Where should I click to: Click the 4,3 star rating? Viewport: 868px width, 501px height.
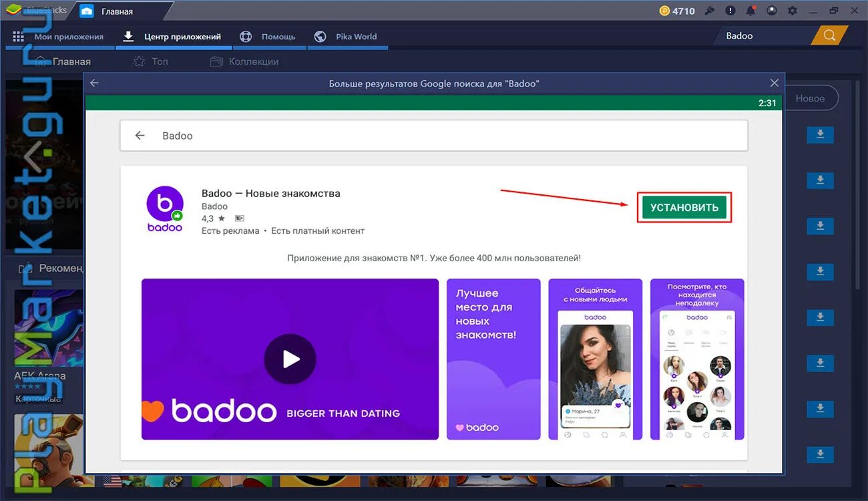(x=213, y=218)
